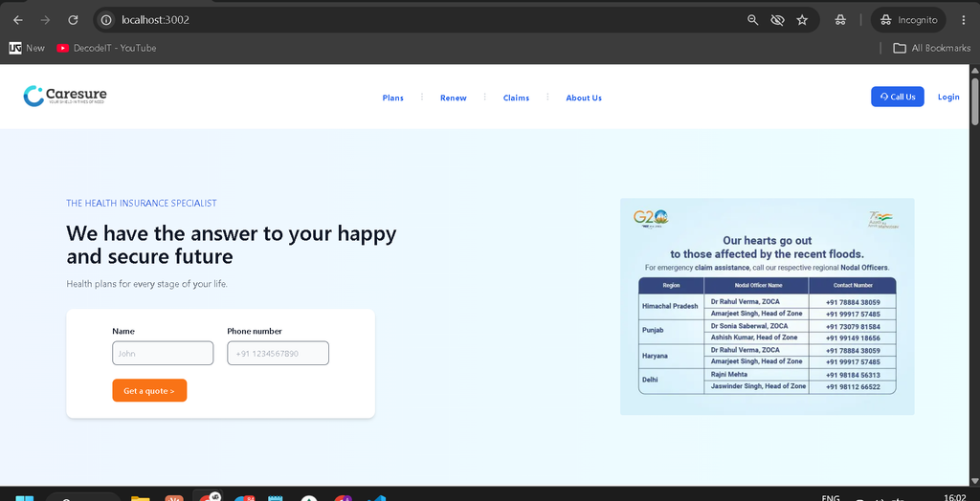This screenshot has height=501, width=980.
Task: Open the crossed-out eye tracking protection icon
Action: point(777,20)
